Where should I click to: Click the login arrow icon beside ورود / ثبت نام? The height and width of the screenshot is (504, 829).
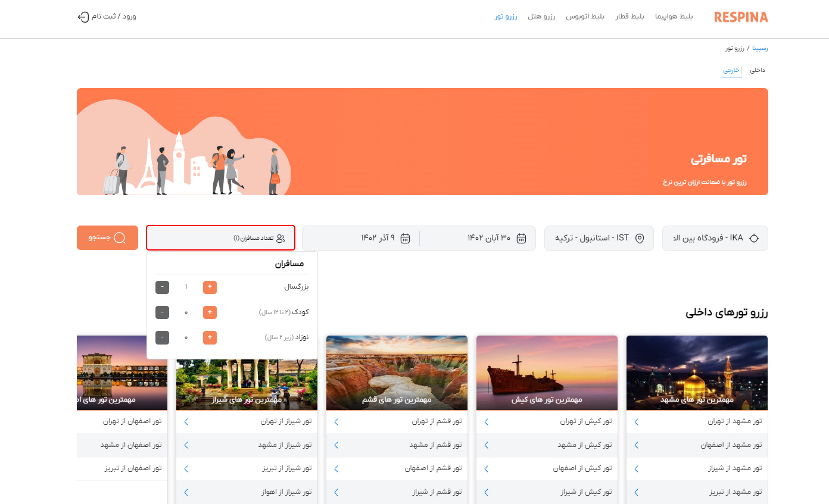83,17
